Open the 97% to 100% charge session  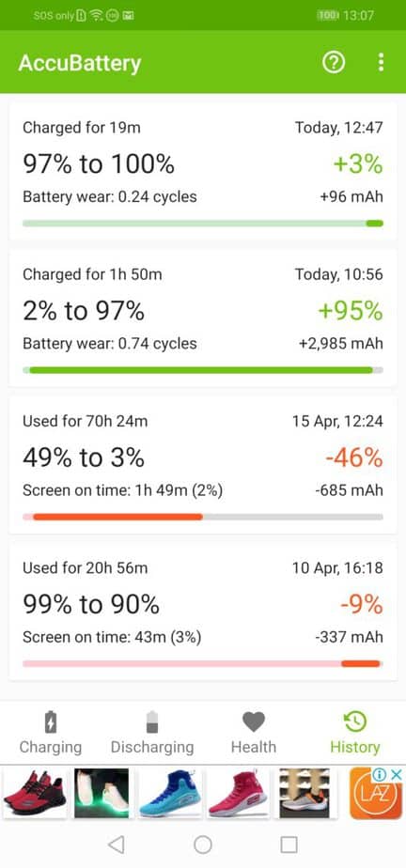pyautogui.click(x=203, y=171)
